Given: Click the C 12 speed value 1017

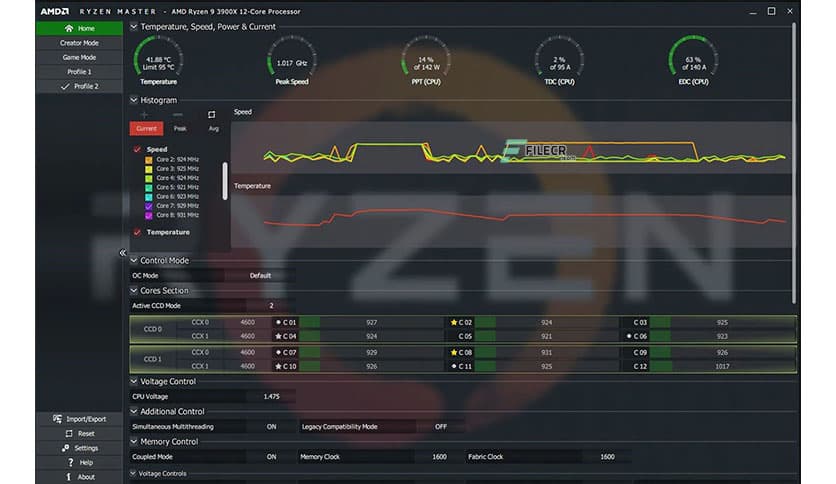Looking at the screenshot, I should click(x=722, y=366).
